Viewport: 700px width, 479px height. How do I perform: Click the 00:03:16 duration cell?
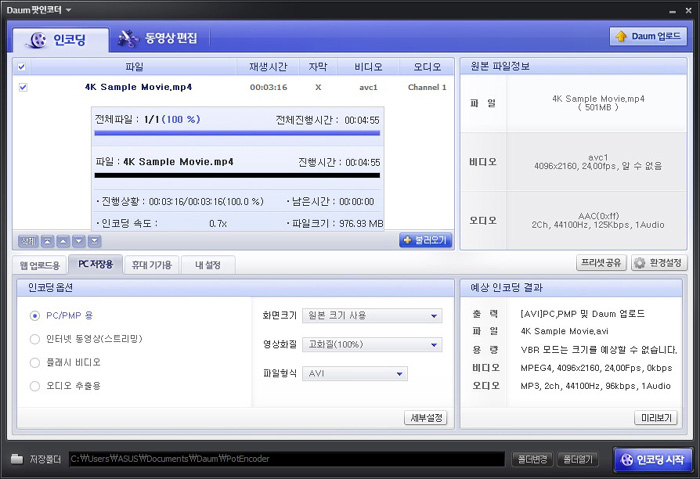coord(268,87)
